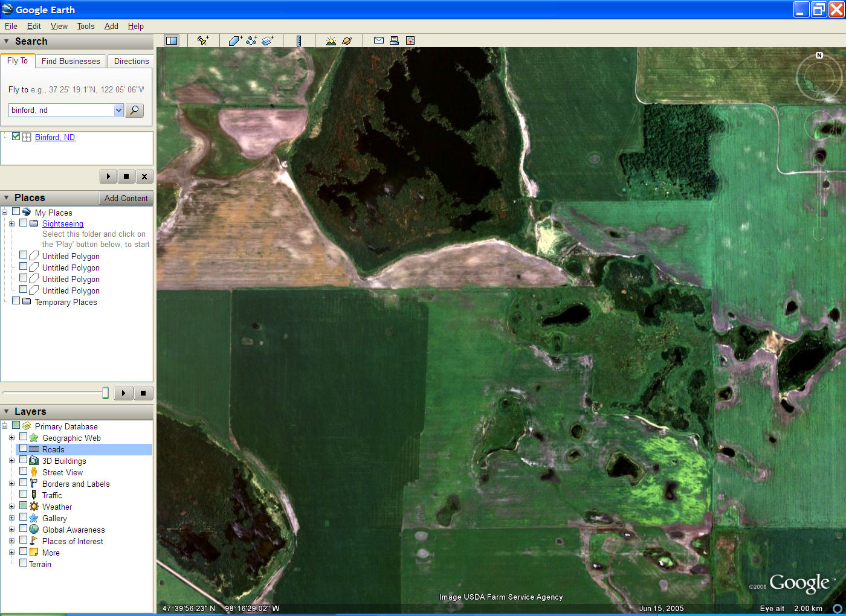The height and width of the screenshot is (616, 846).
Task: Show sunlight across the landscape icon
Action: coord(331,40)
